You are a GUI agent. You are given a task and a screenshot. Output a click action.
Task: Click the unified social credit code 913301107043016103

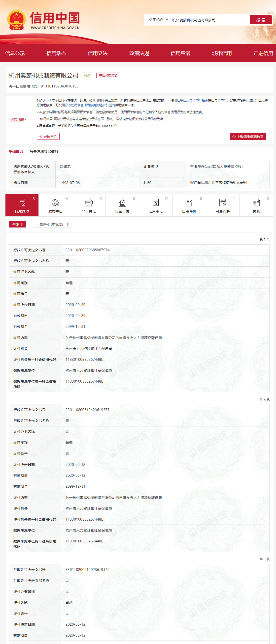coord(60,86)
